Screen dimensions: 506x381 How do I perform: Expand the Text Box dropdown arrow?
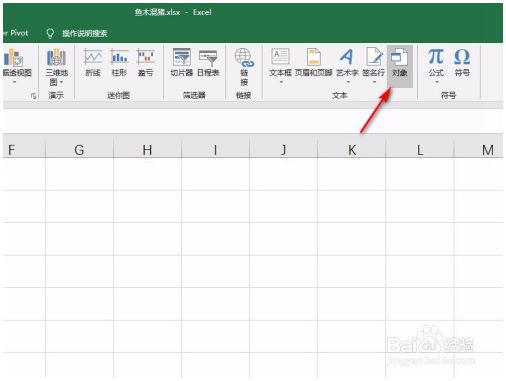281,82
